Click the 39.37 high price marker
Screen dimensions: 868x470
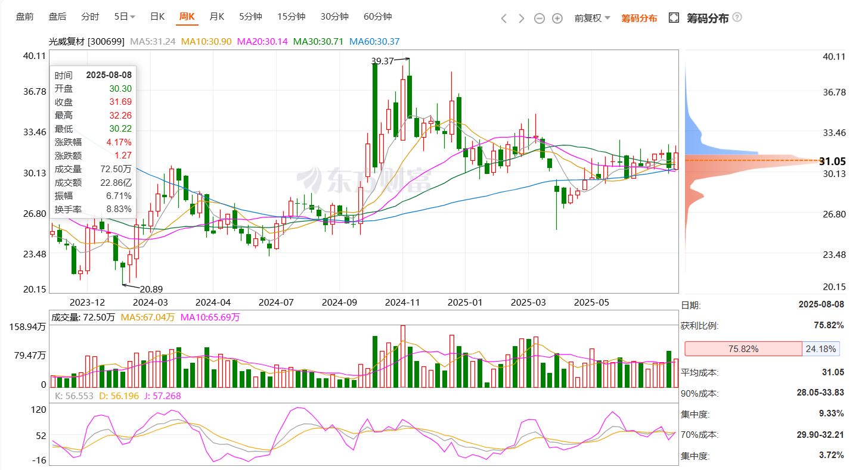383,61
